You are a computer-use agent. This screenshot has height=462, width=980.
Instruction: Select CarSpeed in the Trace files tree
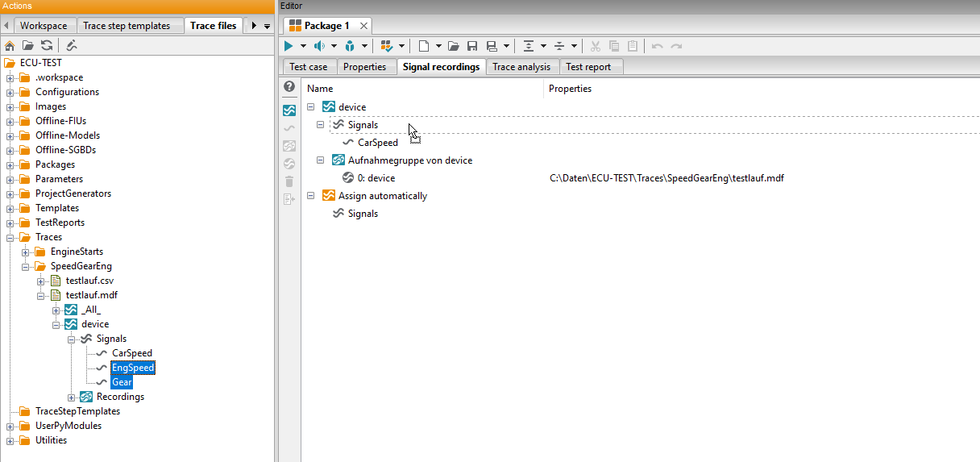[132, 353]
